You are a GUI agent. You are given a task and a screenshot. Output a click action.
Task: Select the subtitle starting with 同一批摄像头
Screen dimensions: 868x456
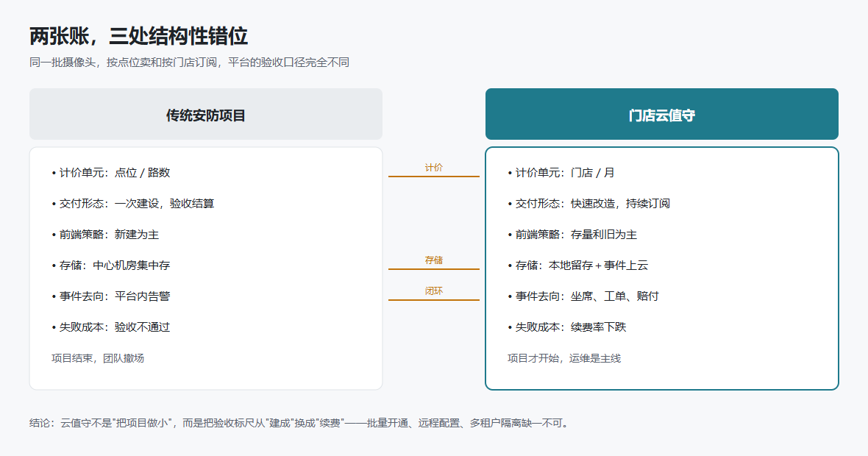[x=189, y=62]
